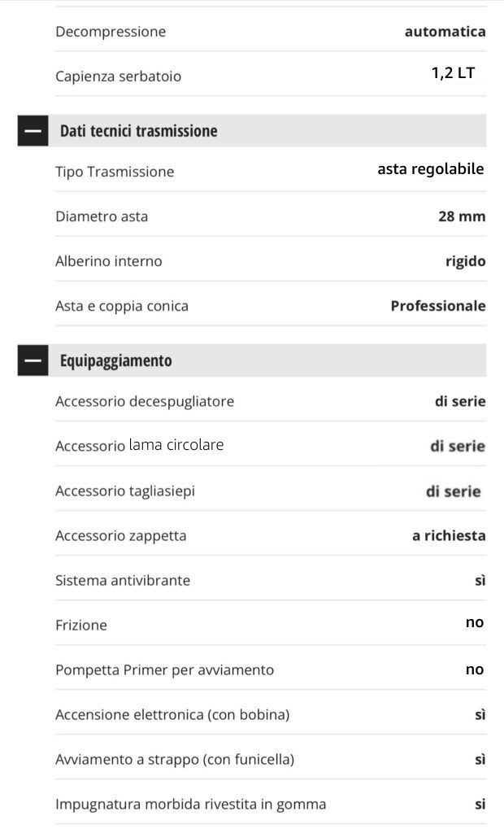Click the Professionale value text
504x833 pixels.
coord(437,306)
